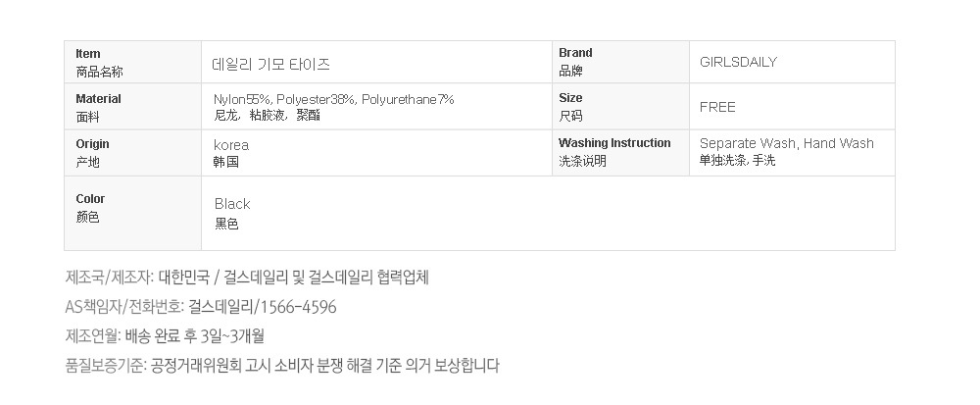Viewport: 980px width, 405px height.
Task: Click the "Material" row label
Action: point(98,99)
